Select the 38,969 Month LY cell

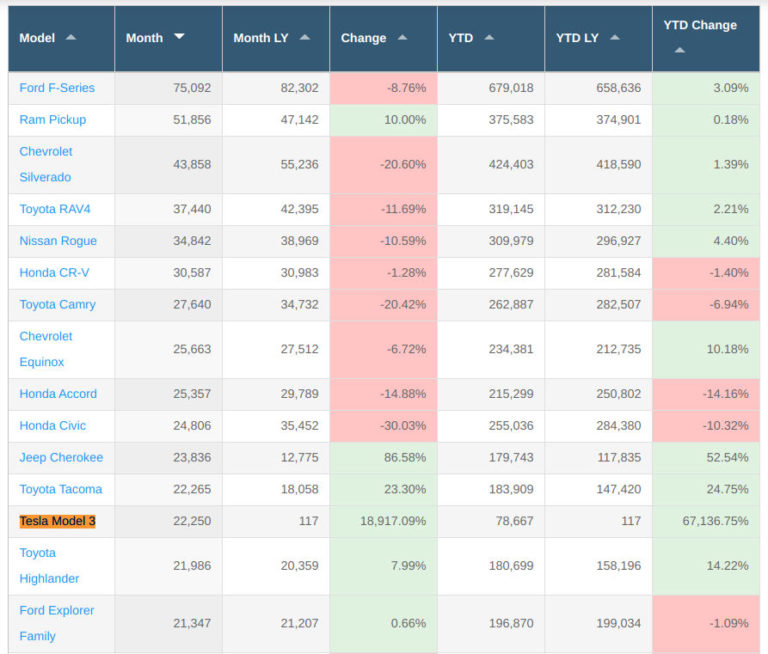tap(276, 241)
